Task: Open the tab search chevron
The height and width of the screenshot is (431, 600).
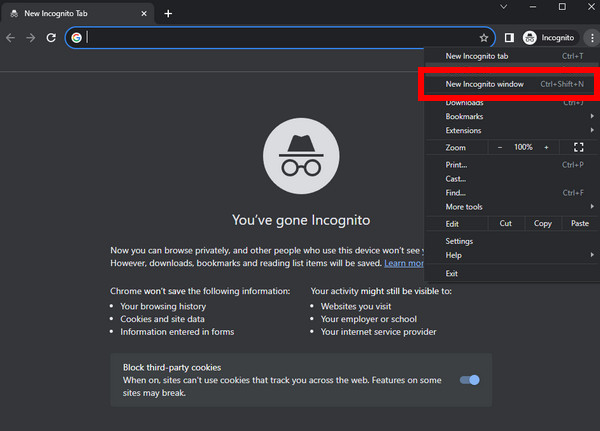Action: (x=504, y=7)
